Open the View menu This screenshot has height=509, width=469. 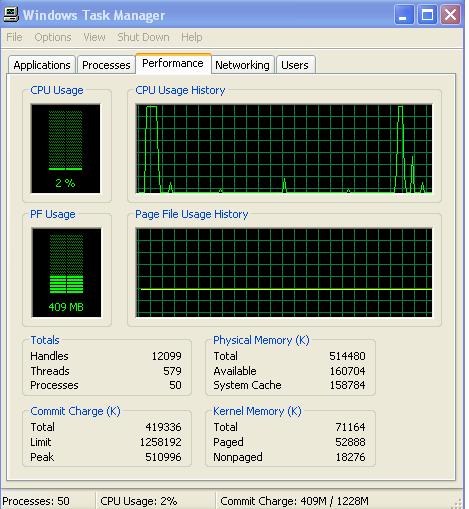pyautogui.click(x=94, y=37)
